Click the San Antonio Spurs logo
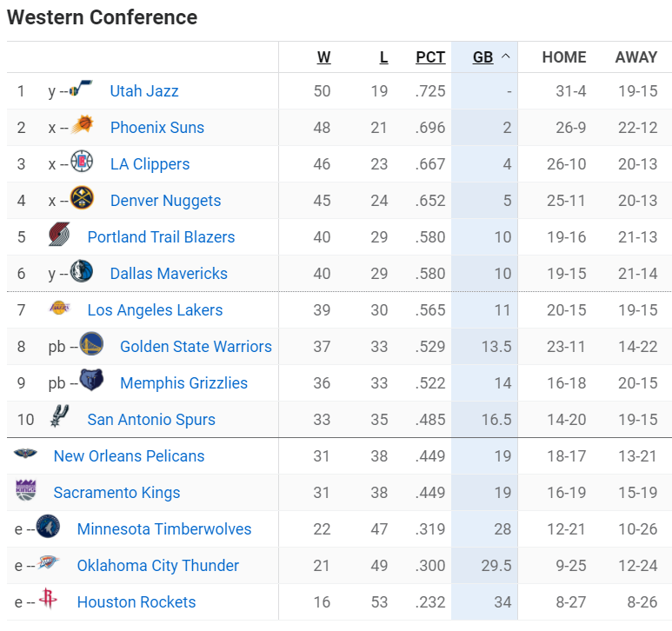 point(60,416)
